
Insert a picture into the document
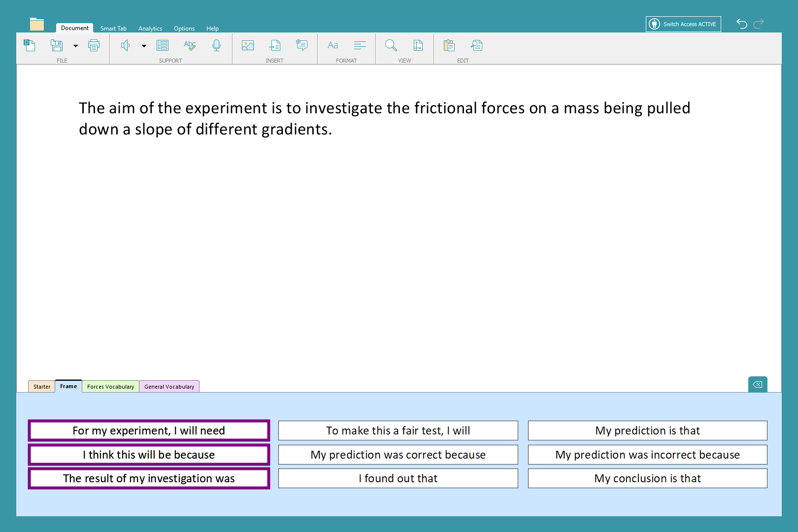248,46
